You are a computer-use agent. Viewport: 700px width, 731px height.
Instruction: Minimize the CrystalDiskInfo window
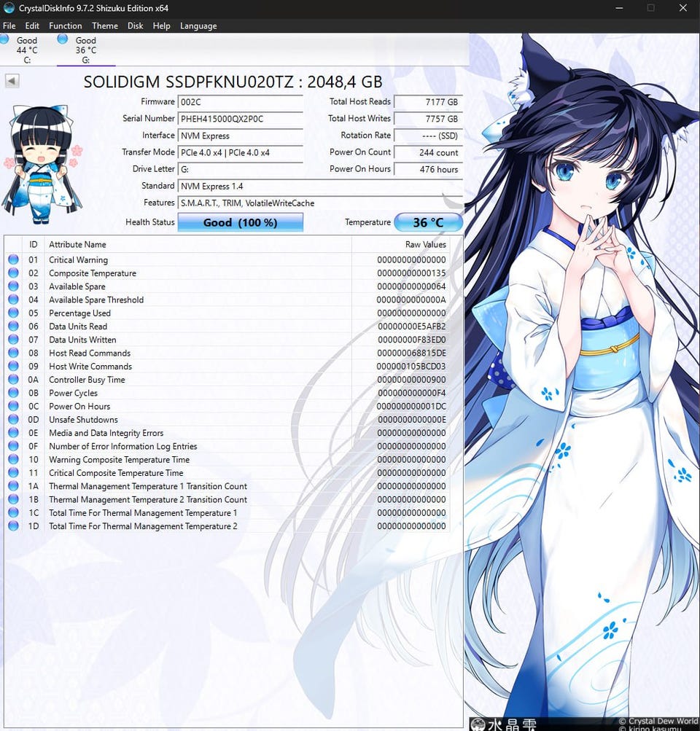click(619, 8)
